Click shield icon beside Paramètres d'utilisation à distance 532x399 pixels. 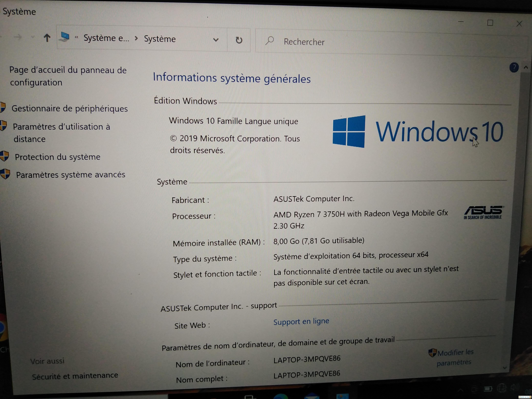[x=3, y=125]
